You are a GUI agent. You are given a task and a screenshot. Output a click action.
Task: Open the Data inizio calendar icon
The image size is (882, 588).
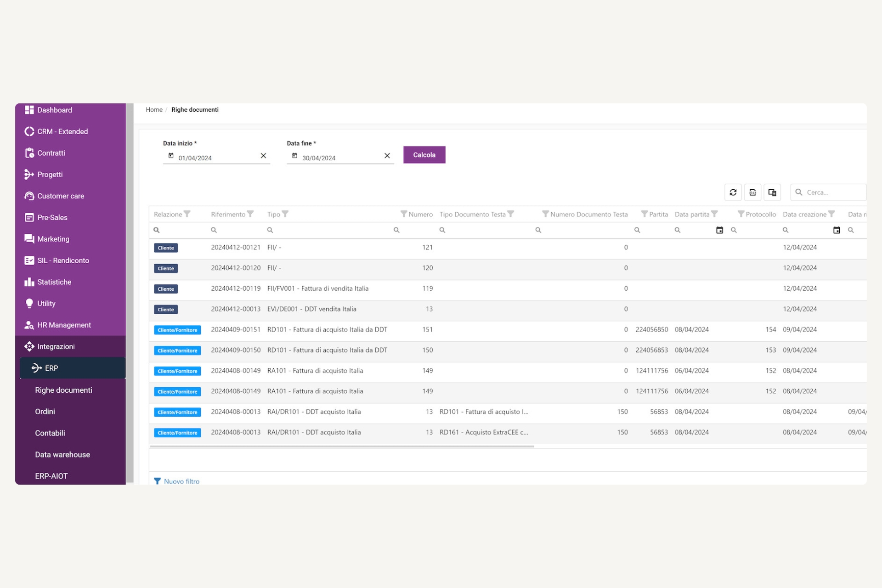(171, 156)
